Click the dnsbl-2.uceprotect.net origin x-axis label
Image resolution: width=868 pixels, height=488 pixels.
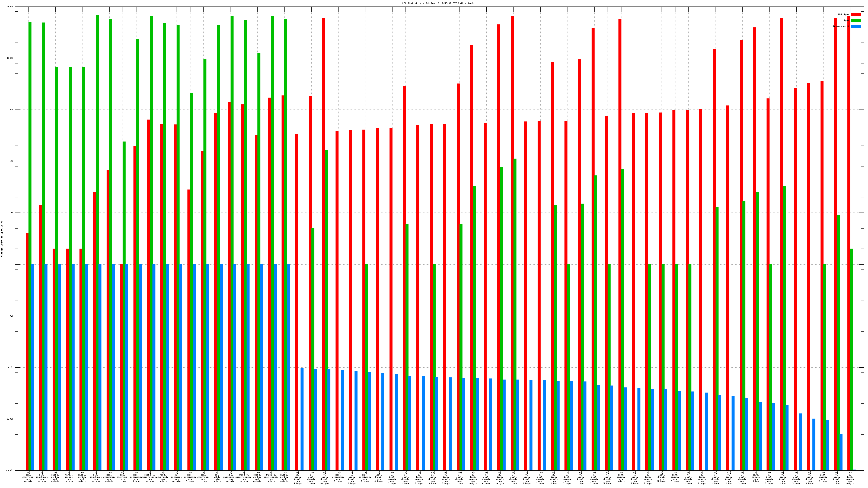coord(271,477)
